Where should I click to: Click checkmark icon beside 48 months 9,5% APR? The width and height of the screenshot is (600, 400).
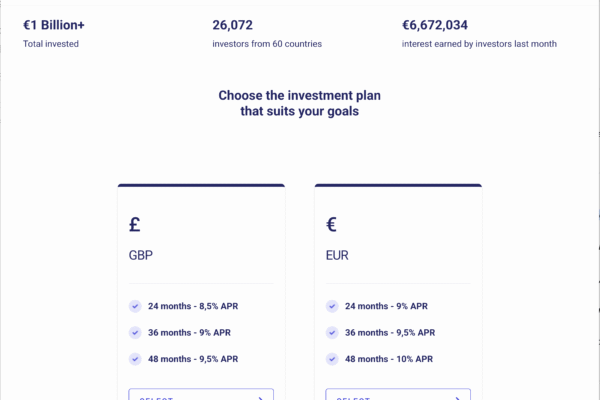pyautogui.click(x=135, y=359)
